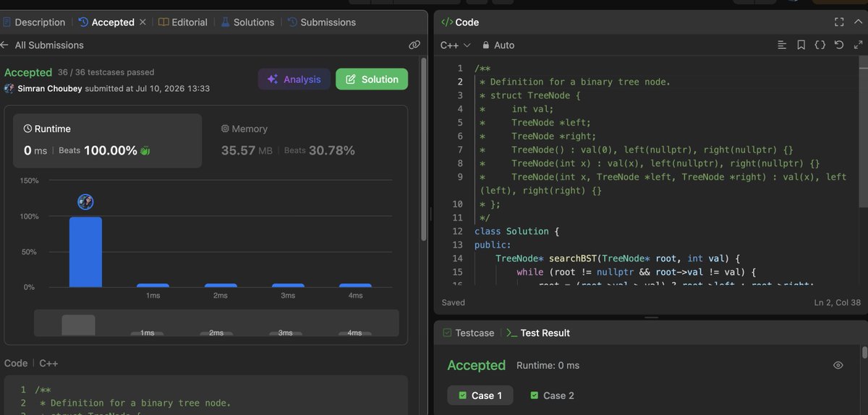The height and width of the screenshot is (415, 868).
Task: Click the 100.00% beats runtime value
Action: (x=111, y=150)
